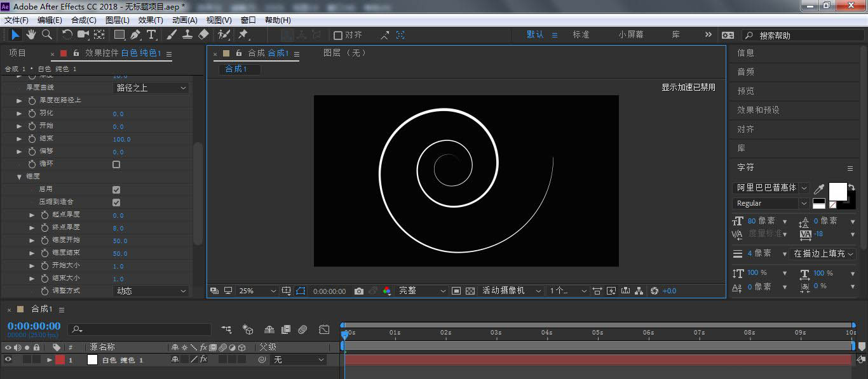Switch to the 项目 panel tab
This screenshot has height=379, width=868.
coord(18,53)
